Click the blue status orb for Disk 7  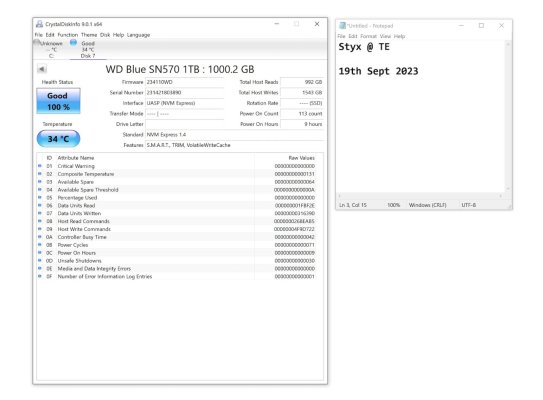click(73, 43)
